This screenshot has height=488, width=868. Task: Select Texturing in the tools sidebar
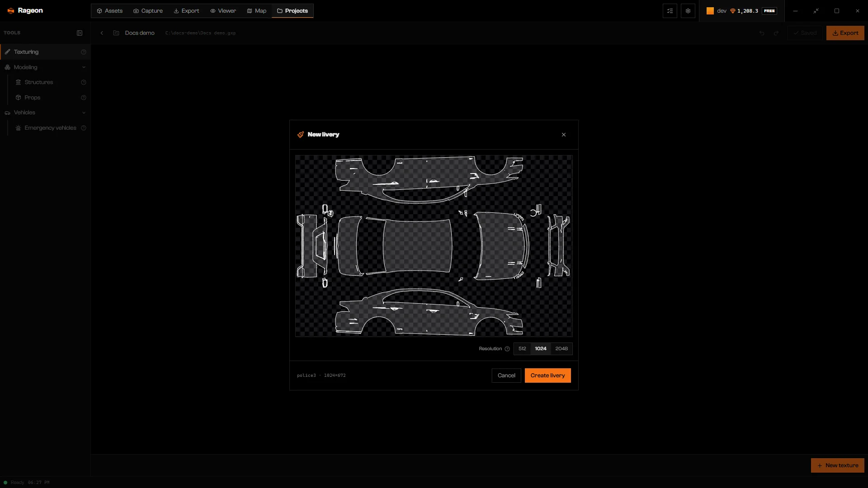coord(45,52)
